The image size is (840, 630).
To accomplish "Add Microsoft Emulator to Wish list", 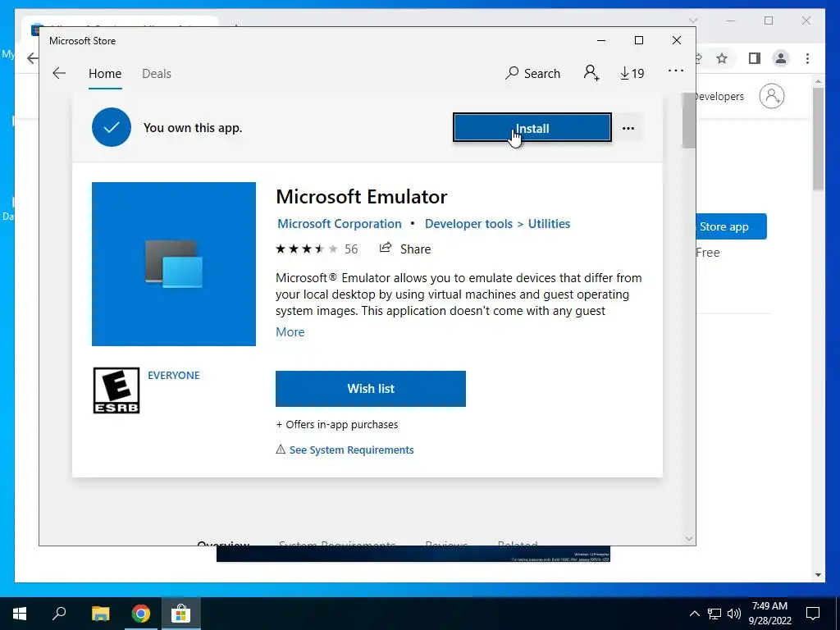I will 371,388.
